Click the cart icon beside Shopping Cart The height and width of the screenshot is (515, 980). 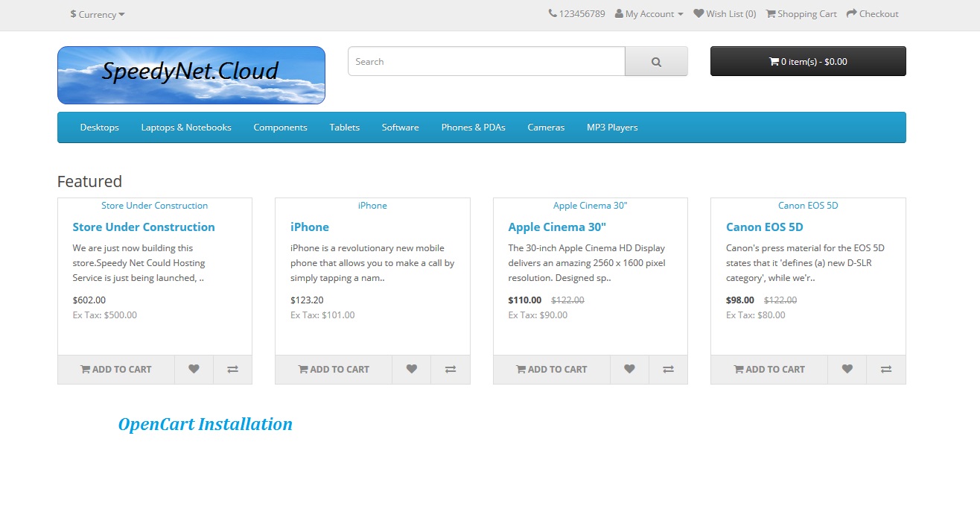[x=771, y=13]
